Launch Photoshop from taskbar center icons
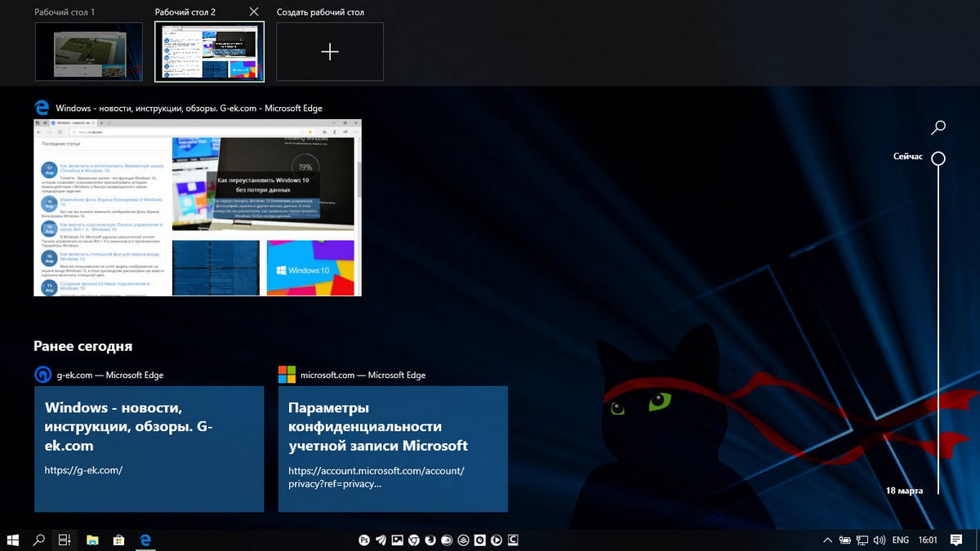980x551 pixels. tap(364, 540)
